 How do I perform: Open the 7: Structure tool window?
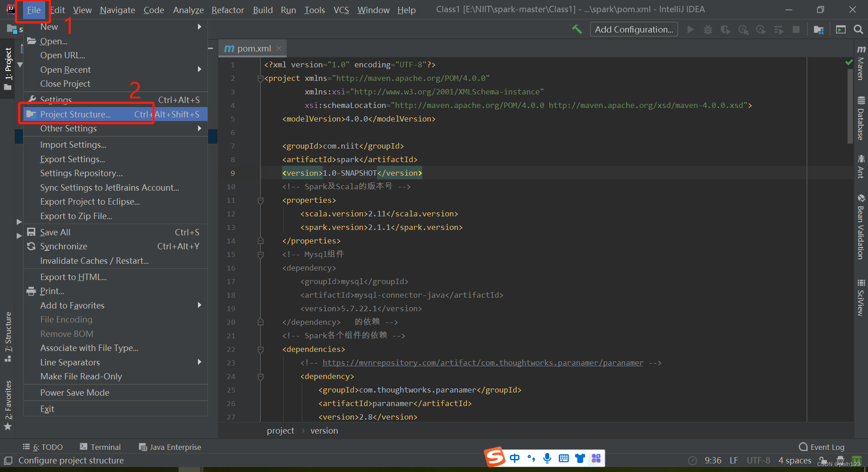8,336
